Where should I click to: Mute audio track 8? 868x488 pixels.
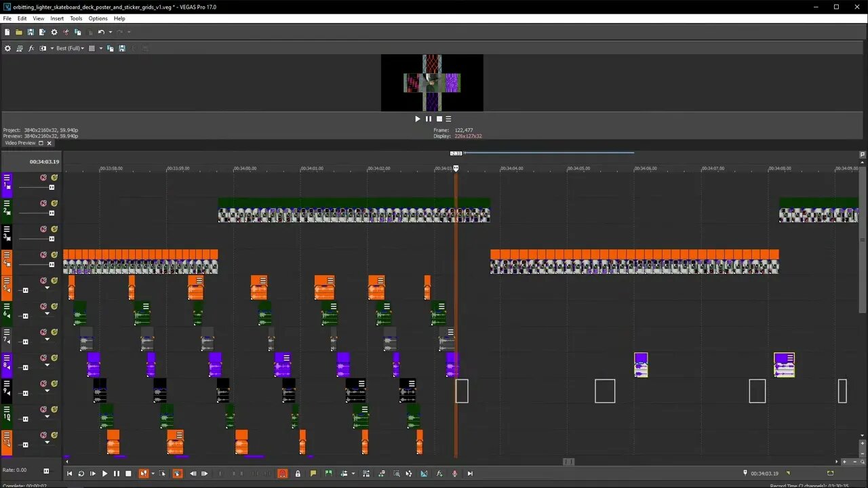pos(43,358)
